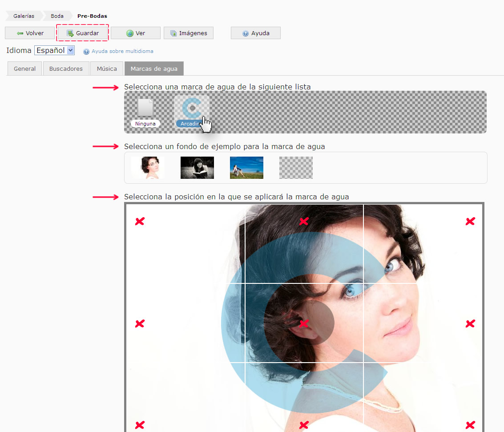This screenshot has width=504, height=432.
Task: Click the Volver back button
Action: 30,33
